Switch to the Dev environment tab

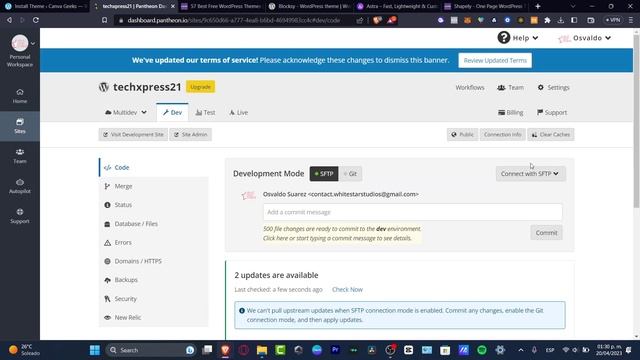coord(172,112)
